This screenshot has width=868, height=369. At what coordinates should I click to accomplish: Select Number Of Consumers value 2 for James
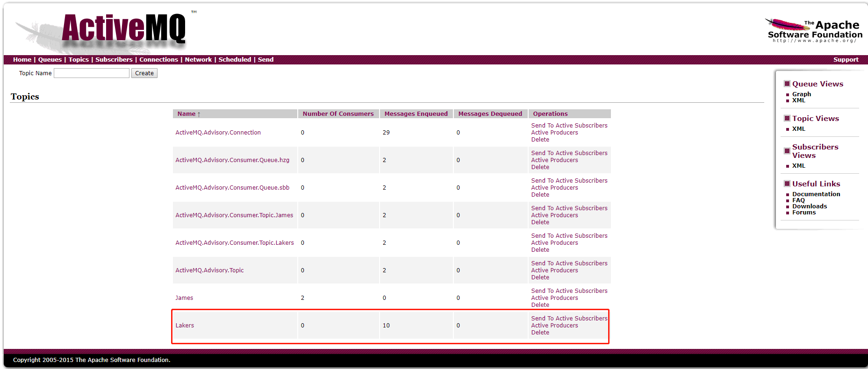(x=302, y=298)
